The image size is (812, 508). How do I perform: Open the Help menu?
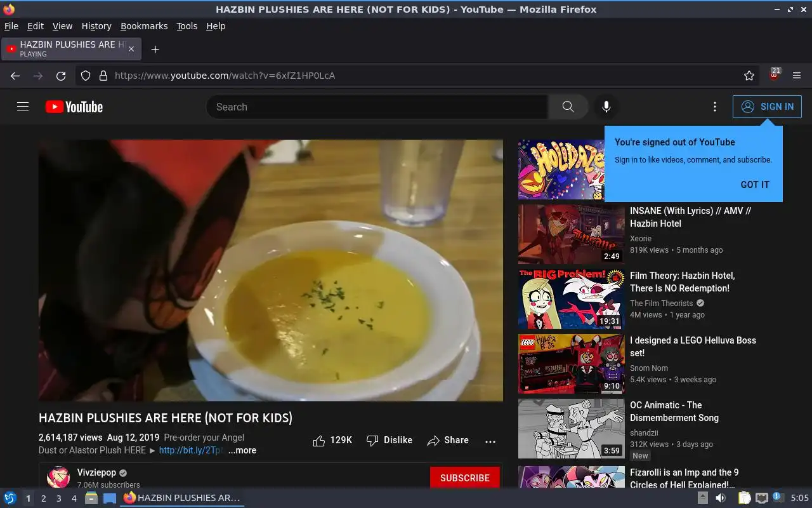pos(216,26)
